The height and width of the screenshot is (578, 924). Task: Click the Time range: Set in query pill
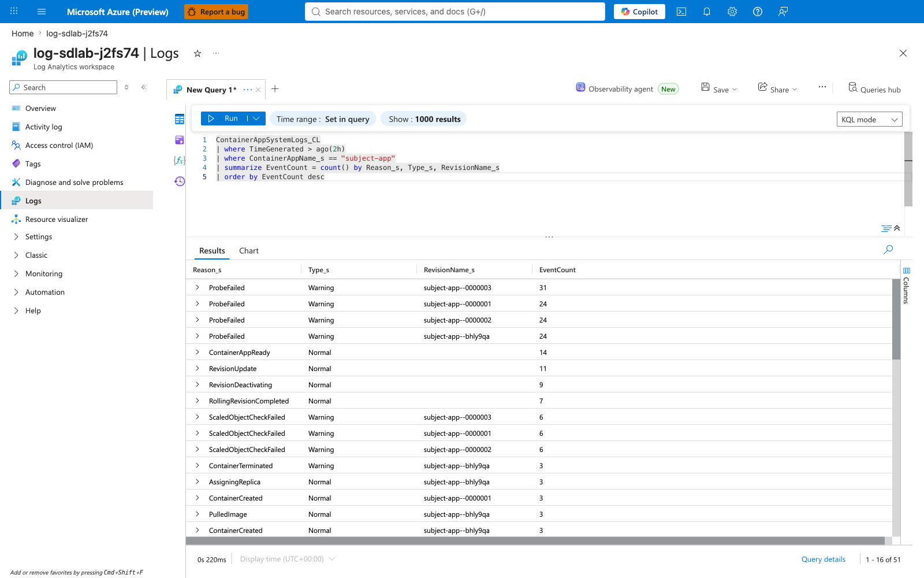323,119
